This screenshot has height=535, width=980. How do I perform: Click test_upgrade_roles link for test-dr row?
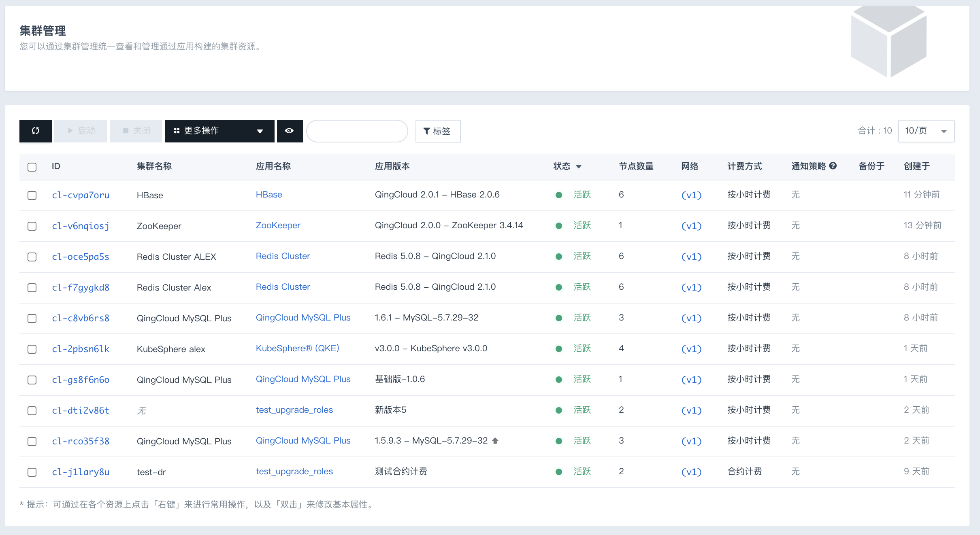tap(294, 471)
